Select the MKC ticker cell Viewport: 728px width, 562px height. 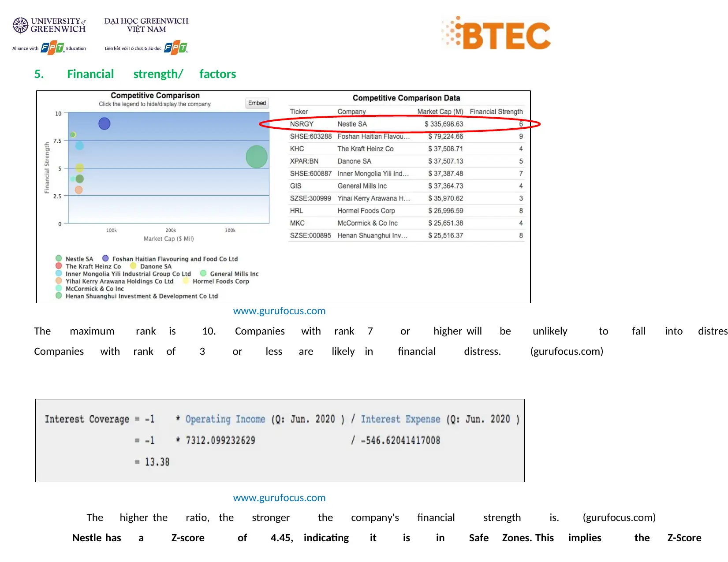pos(297,223)
